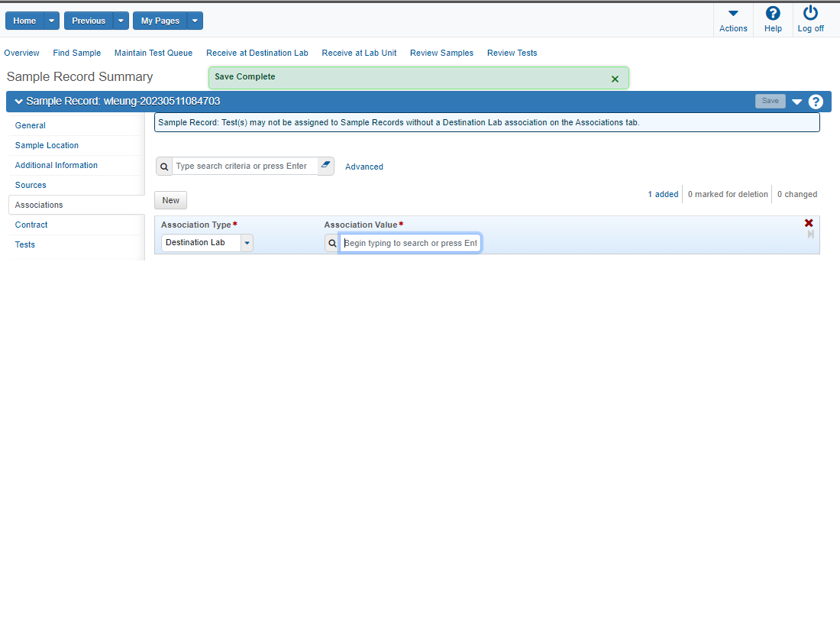Screen dimensions: 840x631
Task: Click the Association Value lookup magnifier
Action: [332, 244]
